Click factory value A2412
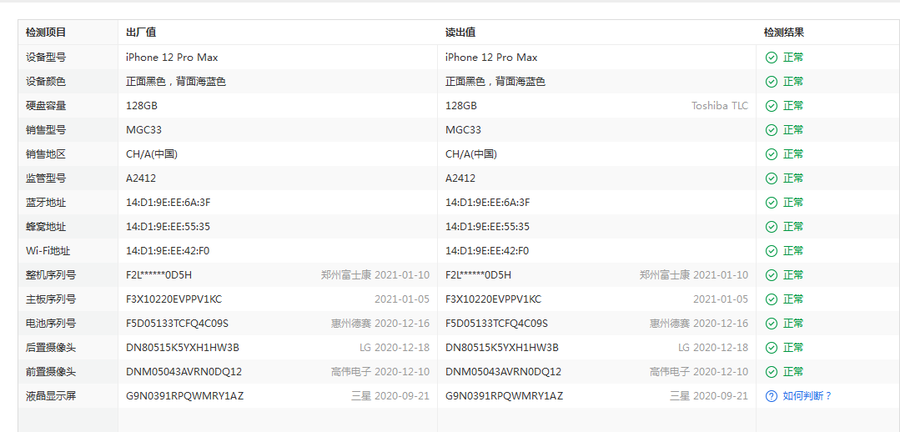The width and height of the screenshot is (900, 432). [141, 178]
